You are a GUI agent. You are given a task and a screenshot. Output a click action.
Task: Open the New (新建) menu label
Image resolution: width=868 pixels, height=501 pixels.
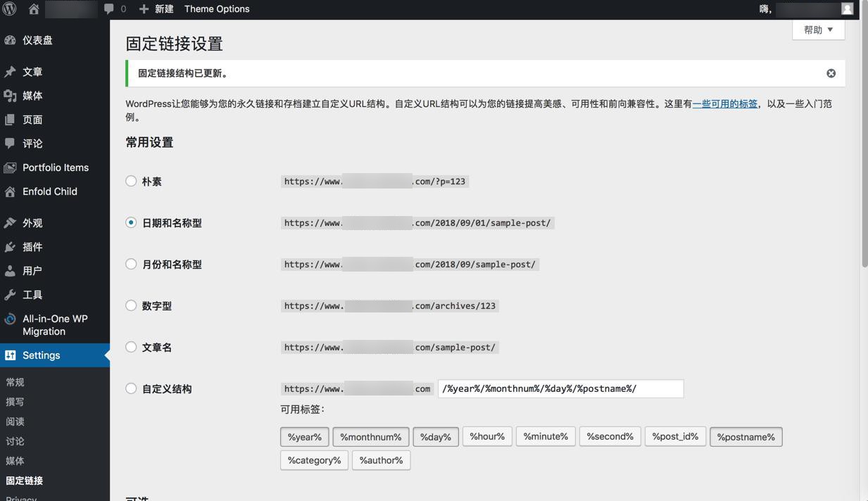pos(164,9)
